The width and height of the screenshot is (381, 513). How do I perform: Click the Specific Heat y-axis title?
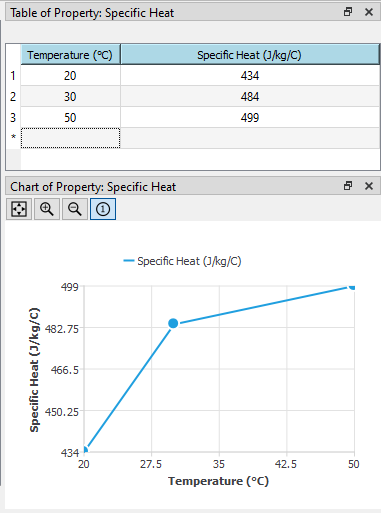point(34,370)
